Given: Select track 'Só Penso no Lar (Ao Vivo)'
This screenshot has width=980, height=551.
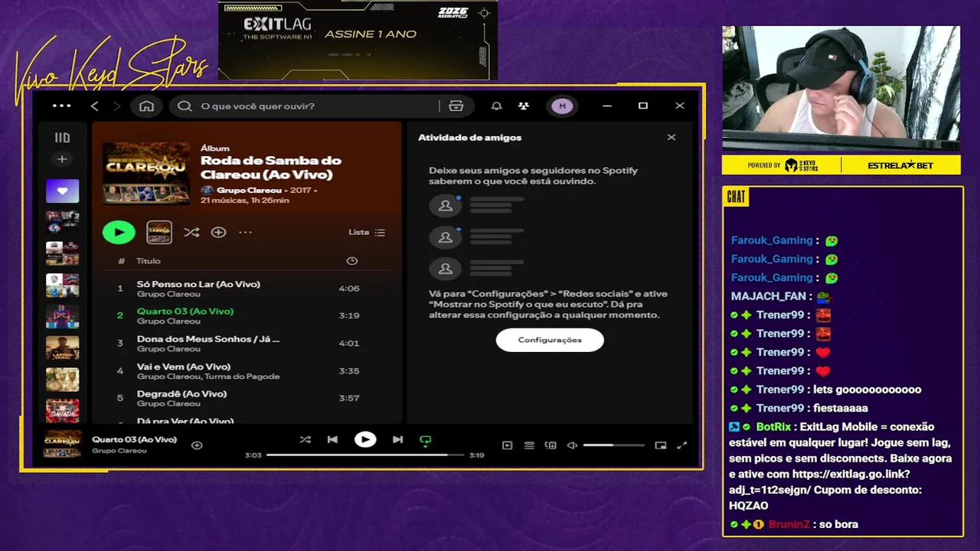Looking at the screenshot, I should (x=247, y=289).
